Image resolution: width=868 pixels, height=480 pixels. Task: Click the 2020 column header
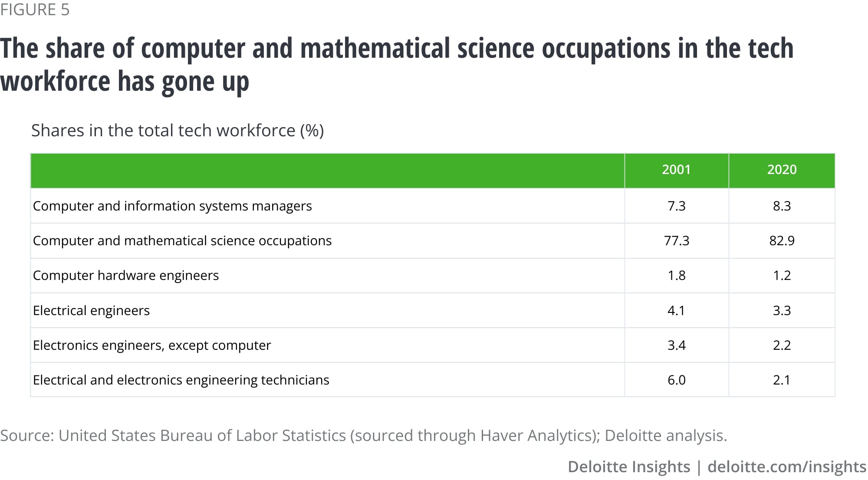pyautogui.click(x=782, y=169)
